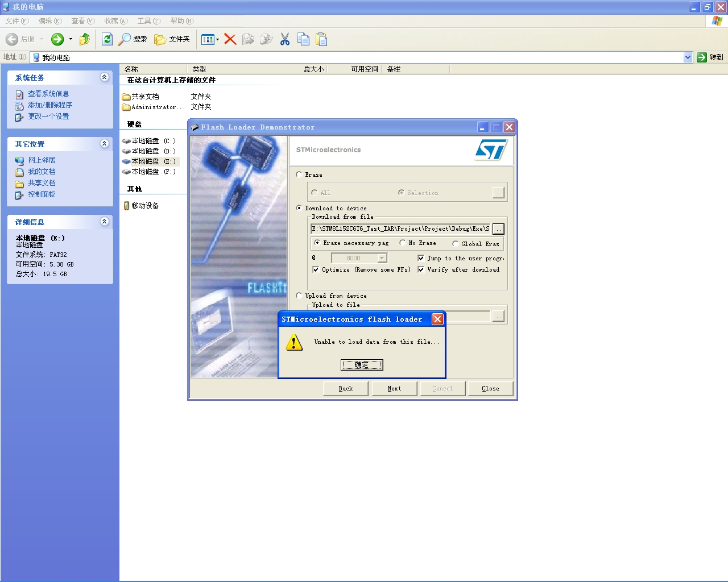Select Download to device radio option

tap(299, 208)
